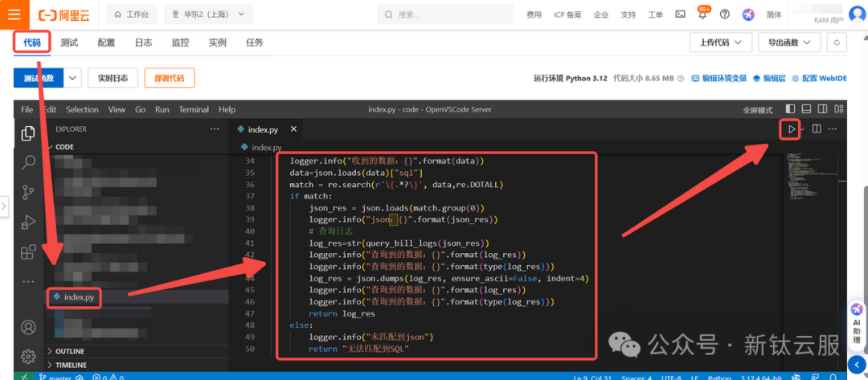Show additional views ellipsis in activity bar
The width and height of the screenshot is (868, 380).
coord(27,281)
